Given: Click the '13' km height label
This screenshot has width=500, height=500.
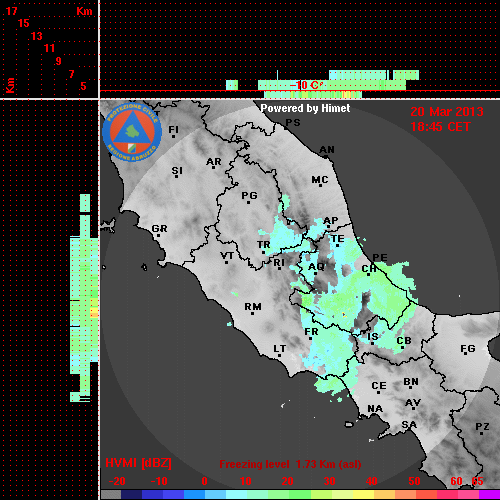Looking at the screenshot, I should tap(37, 36).
